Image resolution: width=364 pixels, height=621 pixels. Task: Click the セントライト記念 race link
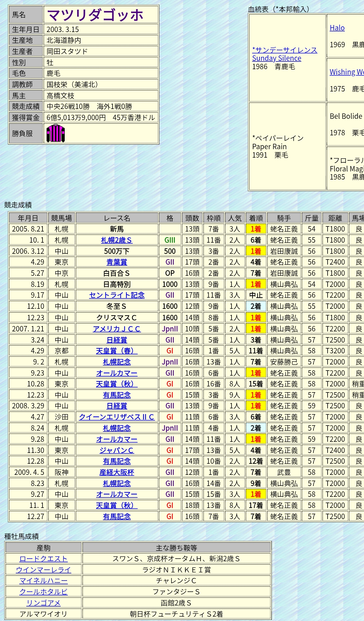117,295
